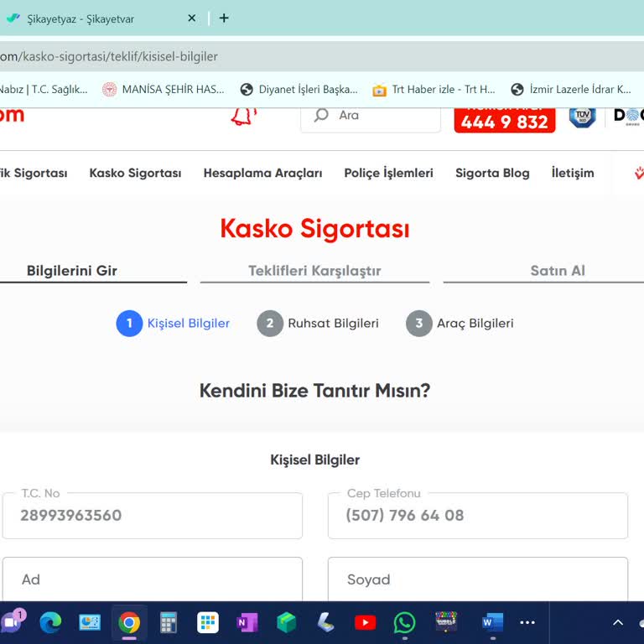Click the Ara search field
Image resolution: width=644 pixels, height=644 pixels.
click(x=371, y=118)
